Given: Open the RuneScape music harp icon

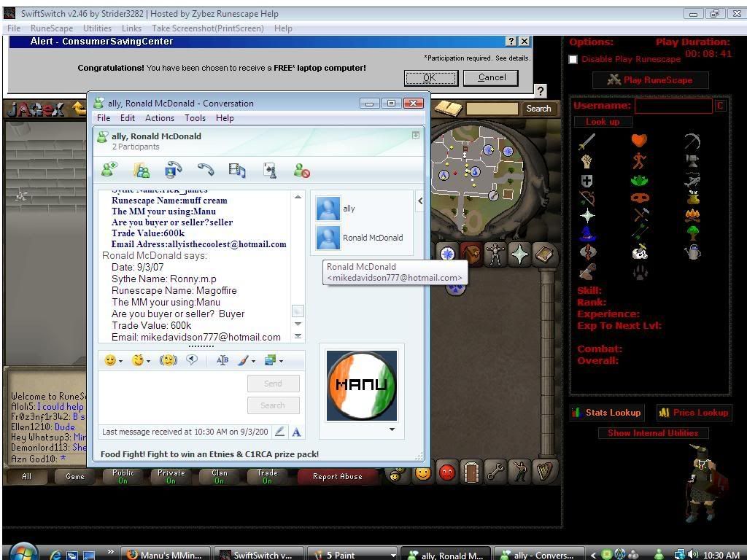Looking at the screenshot, I should (544, 472).
